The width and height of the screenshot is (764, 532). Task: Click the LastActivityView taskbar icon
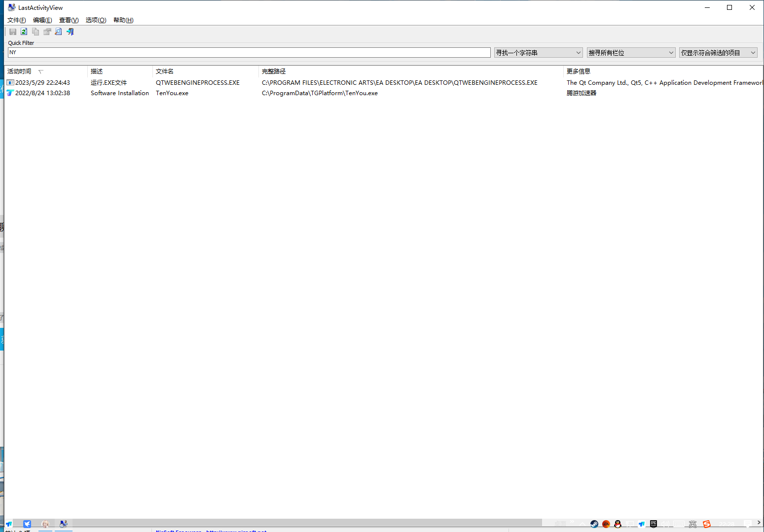[64, 524]
